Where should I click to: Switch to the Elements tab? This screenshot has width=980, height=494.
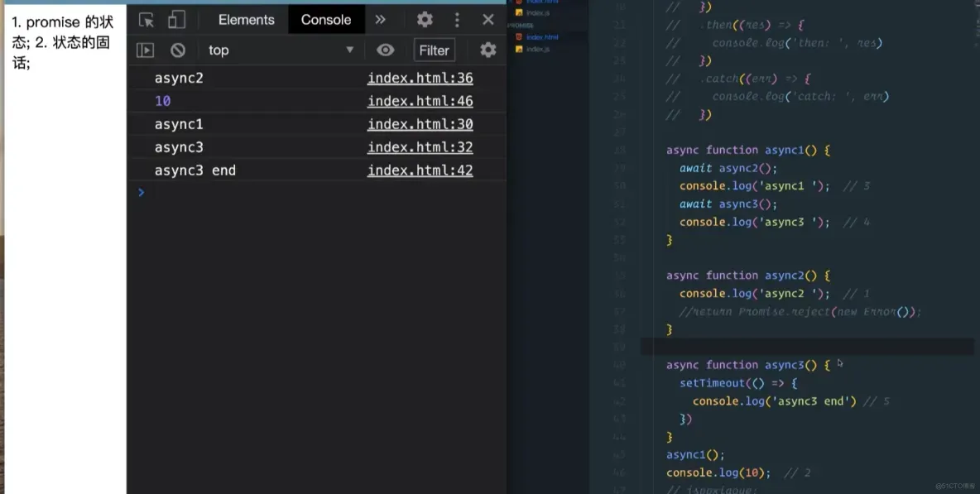point(246,20)
